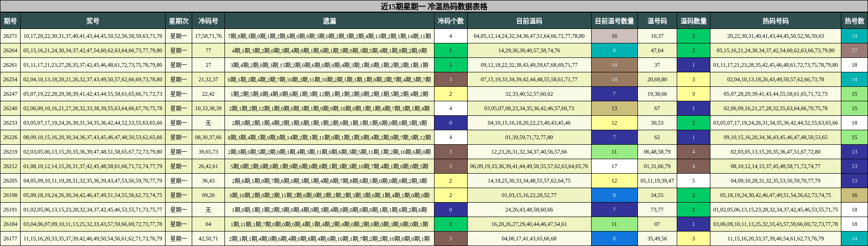Select 星期一 cell in row 26271
Image resolution: width=868 pixels, height=246 pixels.
[179, 36]
